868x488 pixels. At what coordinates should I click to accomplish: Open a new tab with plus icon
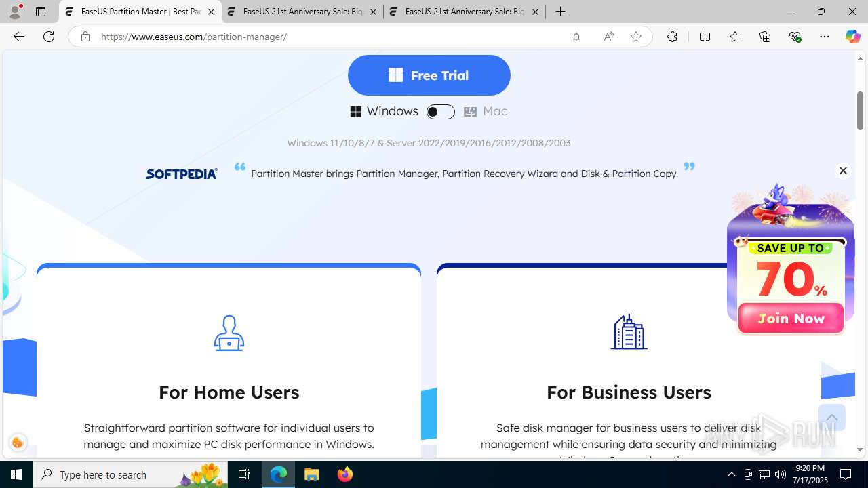(560, 12)
